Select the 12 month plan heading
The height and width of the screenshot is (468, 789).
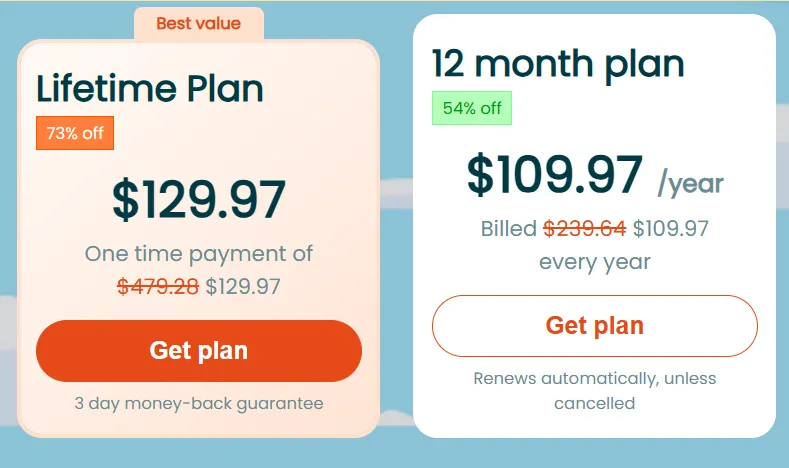click(558, 64)
